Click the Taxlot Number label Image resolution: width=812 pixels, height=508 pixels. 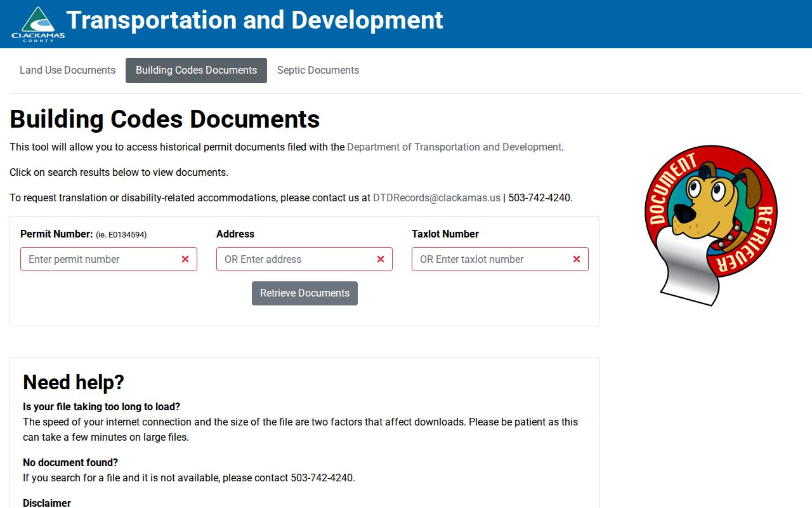[445, 234]
